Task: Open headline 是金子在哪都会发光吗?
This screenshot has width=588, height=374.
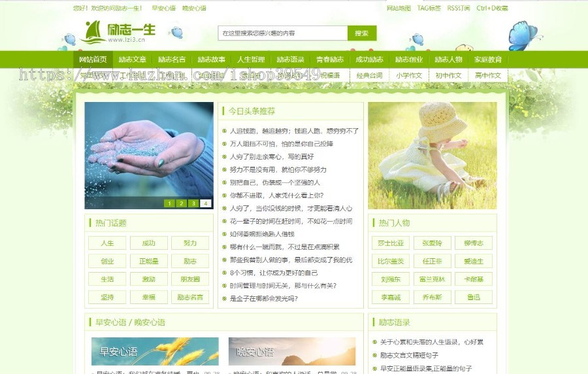Action: tap(264, 299)
